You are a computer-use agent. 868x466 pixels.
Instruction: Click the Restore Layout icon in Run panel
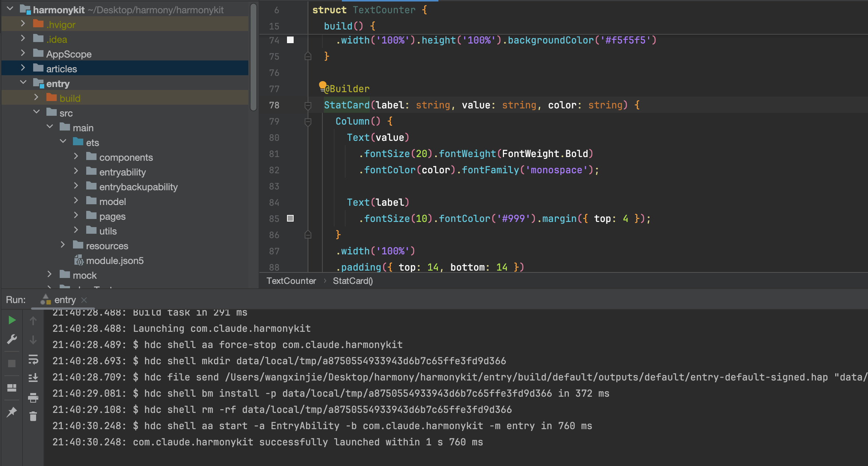(12, 388)
